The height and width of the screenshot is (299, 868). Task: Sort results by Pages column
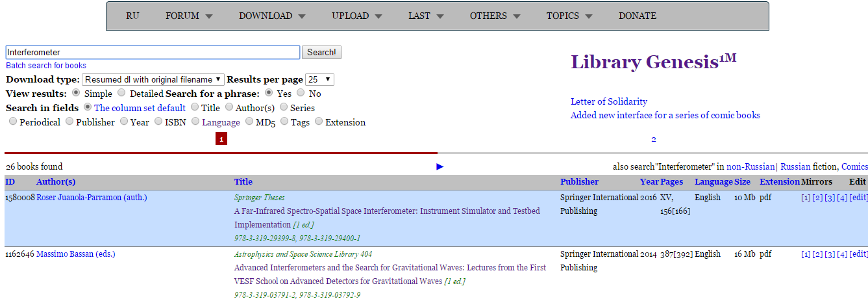click(x=672, y=182)
